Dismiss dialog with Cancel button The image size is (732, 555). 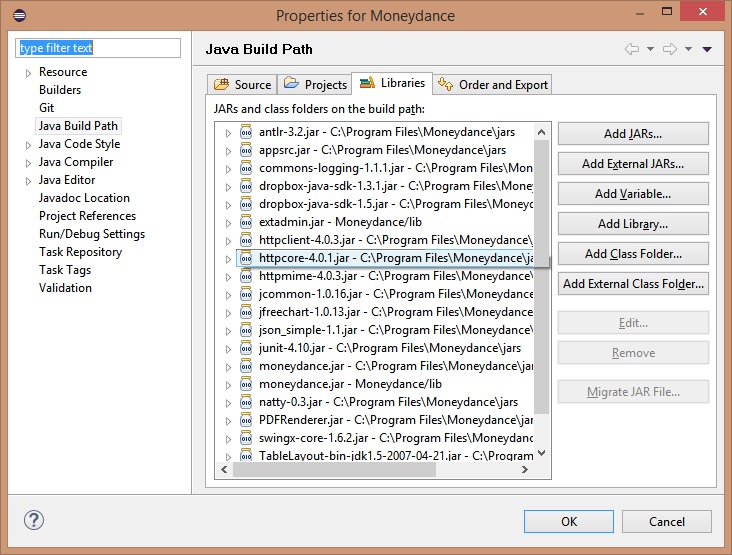(667, 521)
